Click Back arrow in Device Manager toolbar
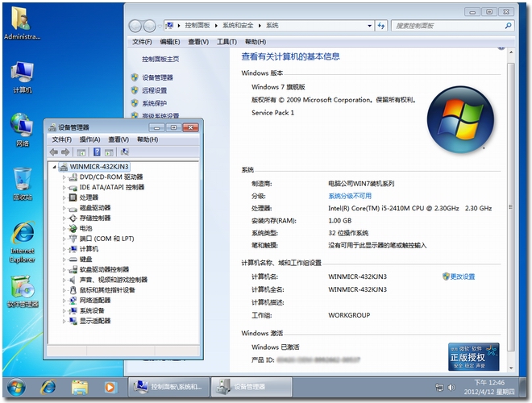Viewport: 532px width, 403px height. click(x=54, y=152)
